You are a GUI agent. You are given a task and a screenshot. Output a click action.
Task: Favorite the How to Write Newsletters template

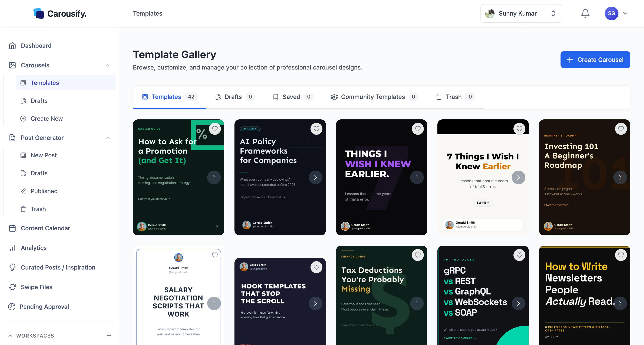point(621,255)
